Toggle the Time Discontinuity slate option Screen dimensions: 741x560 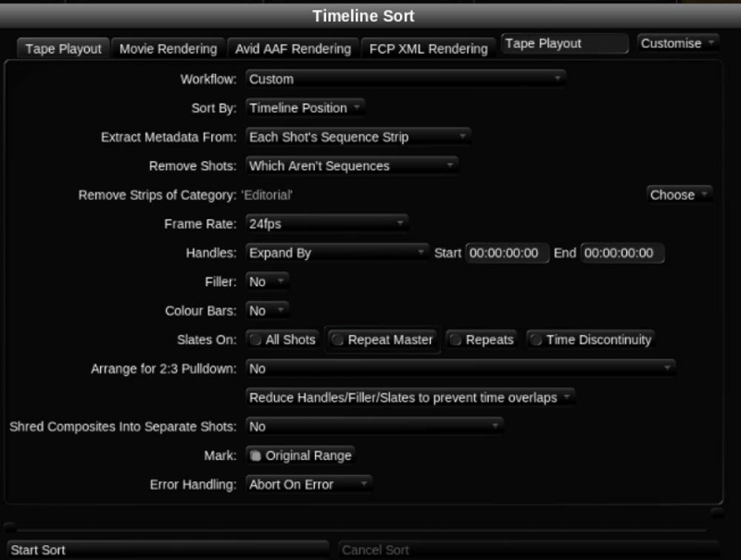point(591,340)
